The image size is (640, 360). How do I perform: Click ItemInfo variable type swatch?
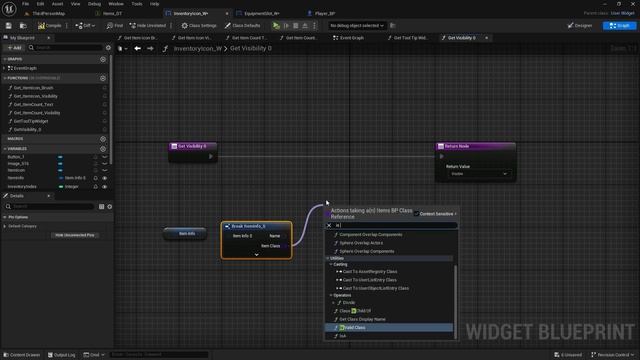[61, 178]
